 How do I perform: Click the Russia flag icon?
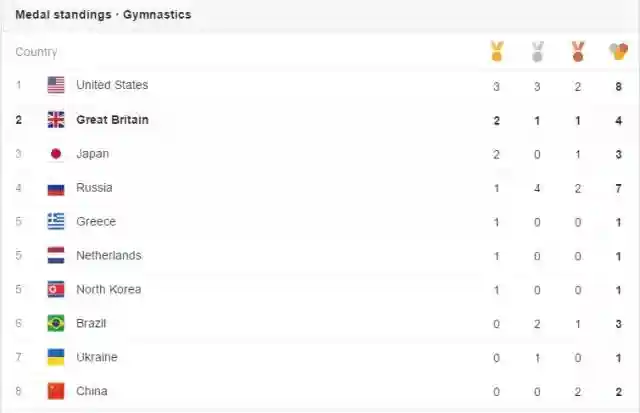point(56,188)
